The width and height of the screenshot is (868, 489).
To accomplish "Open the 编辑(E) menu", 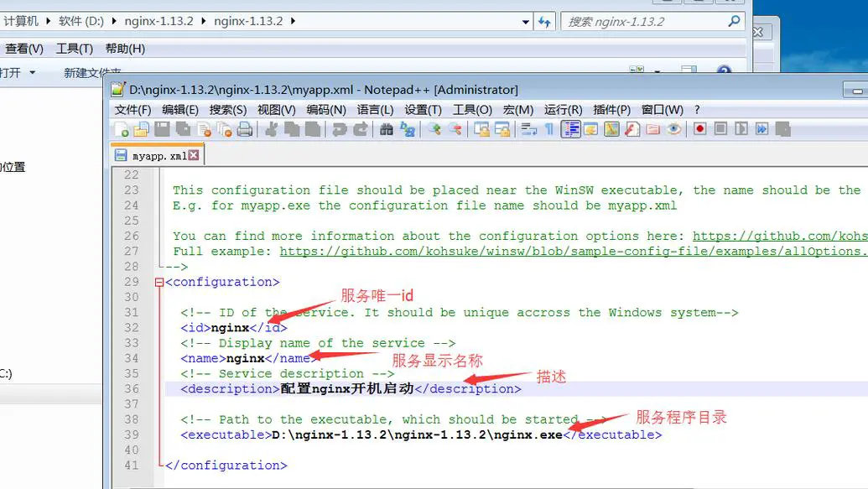I will pos(180,110).
